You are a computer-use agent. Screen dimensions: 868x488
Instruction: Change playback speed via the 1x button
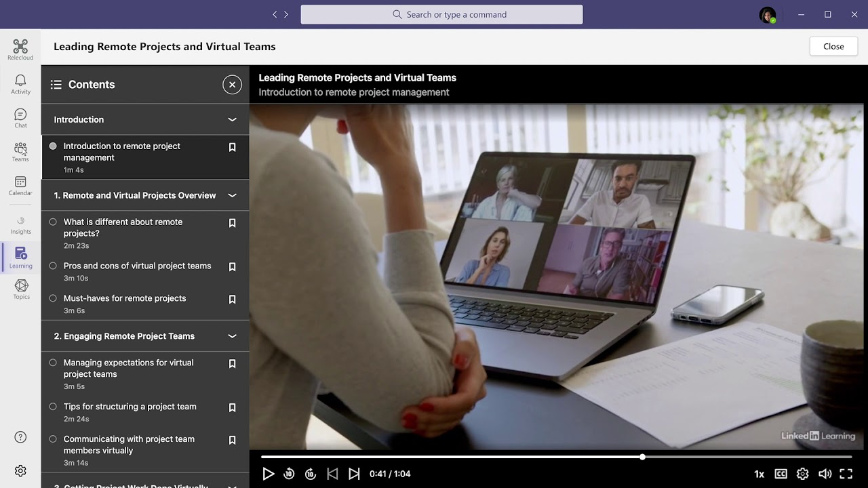click(x=758, y=474)
